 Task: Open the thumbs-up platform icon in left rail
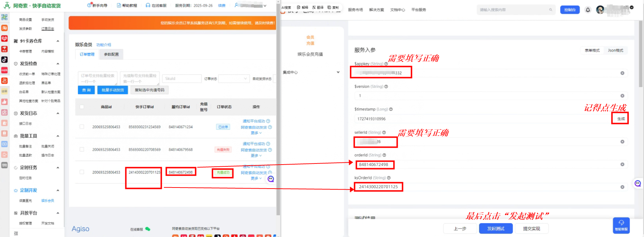pos(4,102)
